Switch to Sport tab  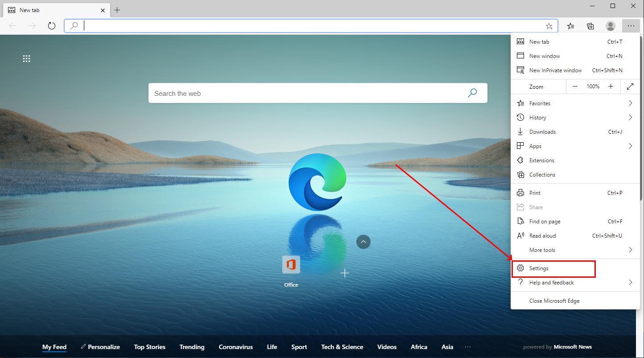coord(299,347)
